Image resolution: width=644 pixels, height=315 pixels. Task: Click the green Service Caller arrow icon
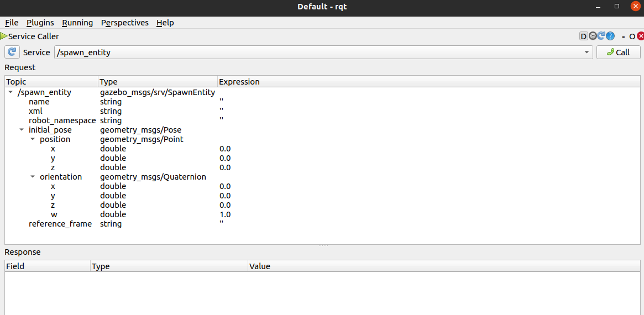[x=4, y=36]
